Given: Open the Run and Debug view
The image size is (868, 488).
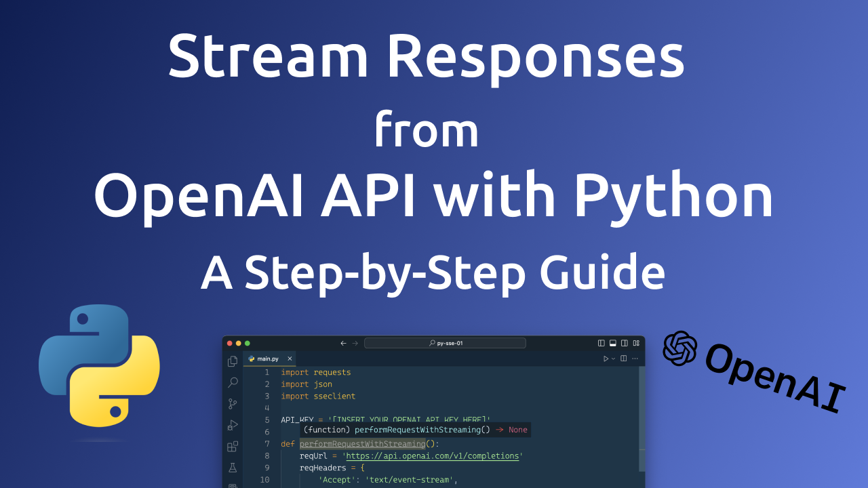Looking at the screenshot, I should [x=233, y=426].
